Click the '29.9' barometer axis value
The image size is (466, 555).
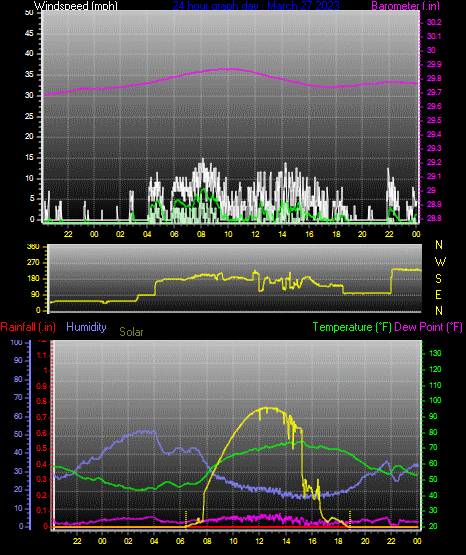[x=434, y=64]
